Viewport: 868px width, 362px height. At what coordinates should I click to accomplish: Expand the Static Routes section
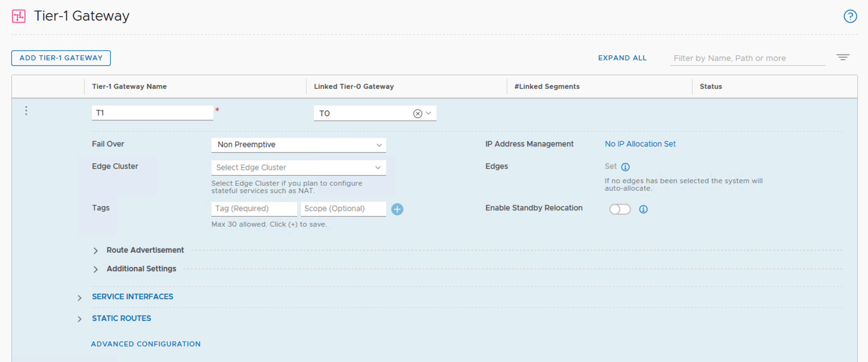[x=80, y=319]
